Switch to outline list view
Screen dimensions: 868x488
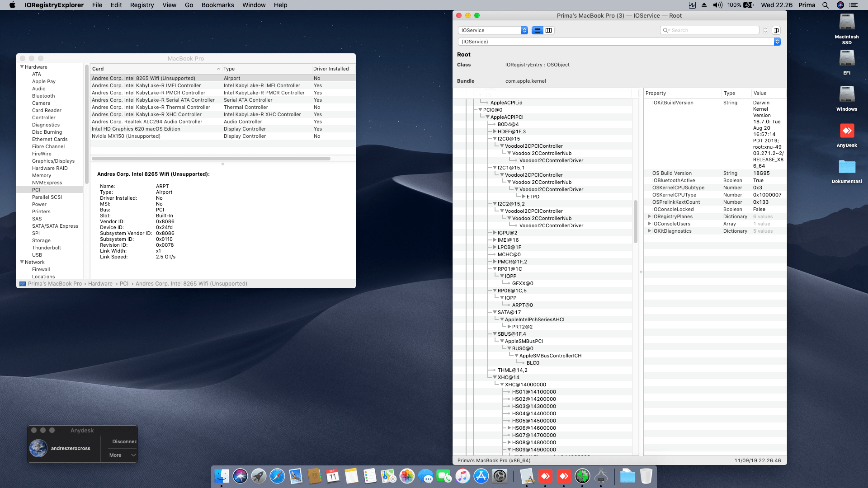pyautogui.click(x=537, y=30)
